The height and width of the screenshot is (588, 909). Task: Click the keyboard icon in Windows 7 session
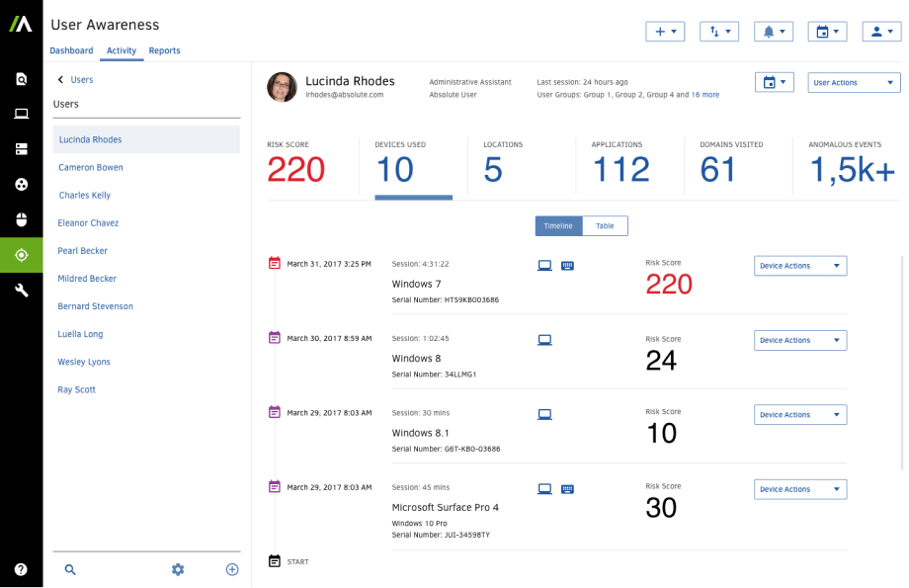coord(567,265)
